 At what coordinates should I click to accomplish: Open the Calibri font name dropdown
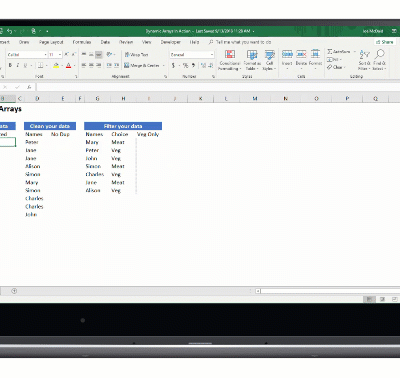coord(45,54)
